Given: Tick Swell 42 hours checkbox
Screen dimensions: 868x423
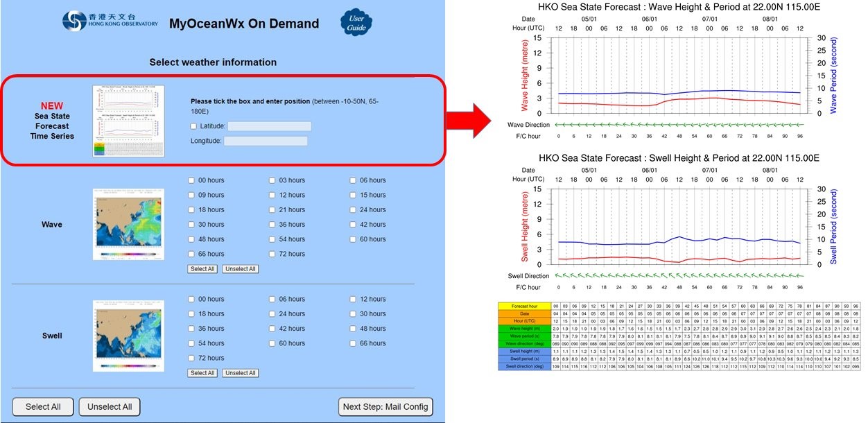Looking at the screenshot, I should coord(273,329).
